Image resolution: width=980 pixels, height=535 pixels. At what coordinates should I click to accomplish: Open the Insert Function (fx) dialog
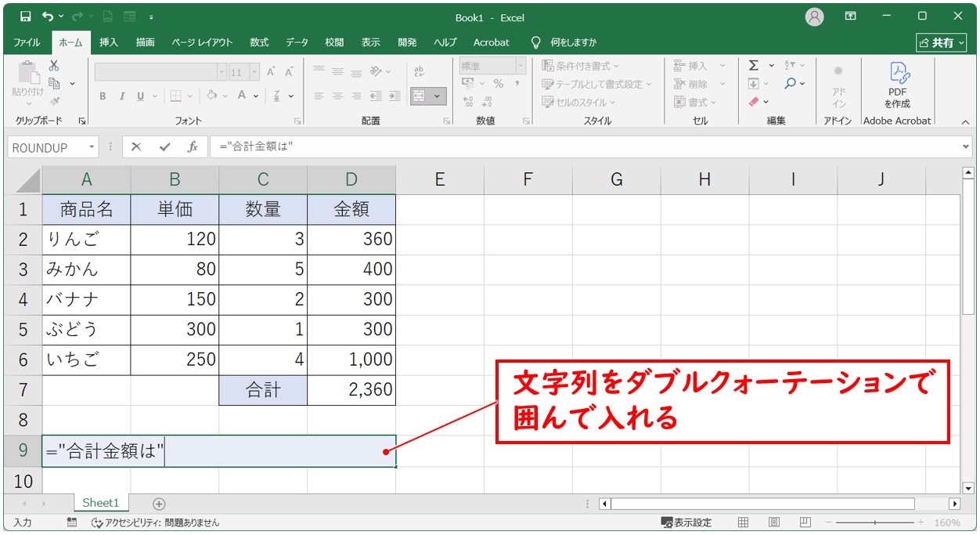tap(193, 146)
